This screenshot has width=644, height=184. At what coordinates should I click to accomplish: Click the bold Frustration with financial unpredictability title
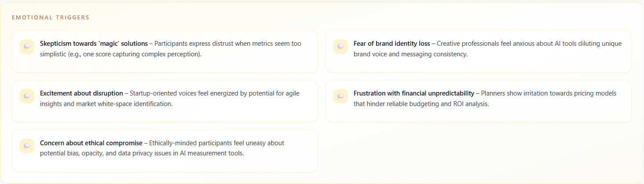(x=413, y=93)
